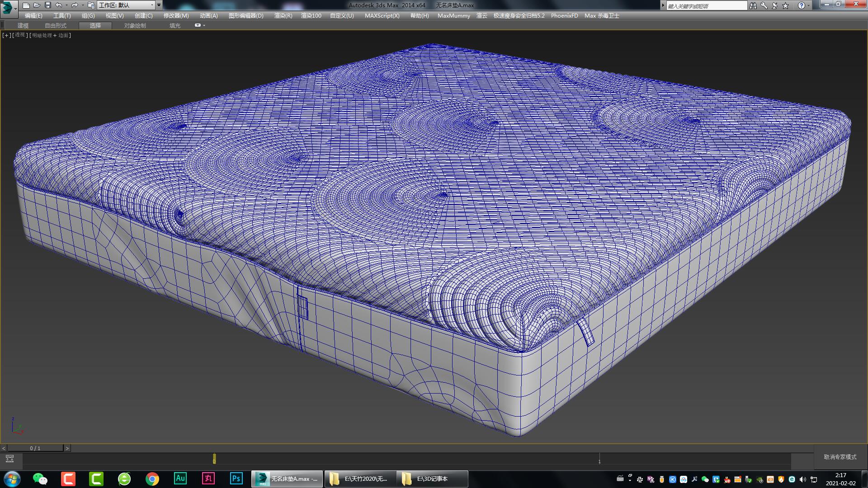The width and height of the screenshot is (868, 488).
Task: Redo the last action with the Redo arrow
Action: [75, 5]
